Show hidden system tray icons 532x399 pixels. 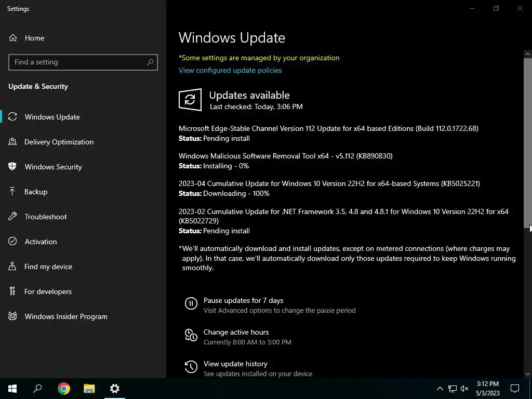coord(440,389)
